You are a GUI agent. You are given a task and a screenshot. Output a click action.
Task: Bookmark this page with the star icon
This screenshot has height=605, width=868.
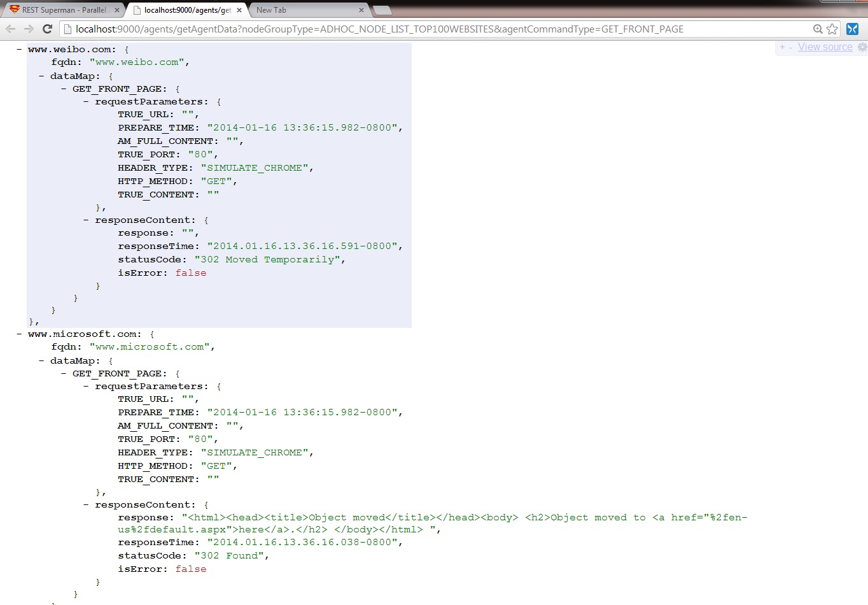coord(832,29)
